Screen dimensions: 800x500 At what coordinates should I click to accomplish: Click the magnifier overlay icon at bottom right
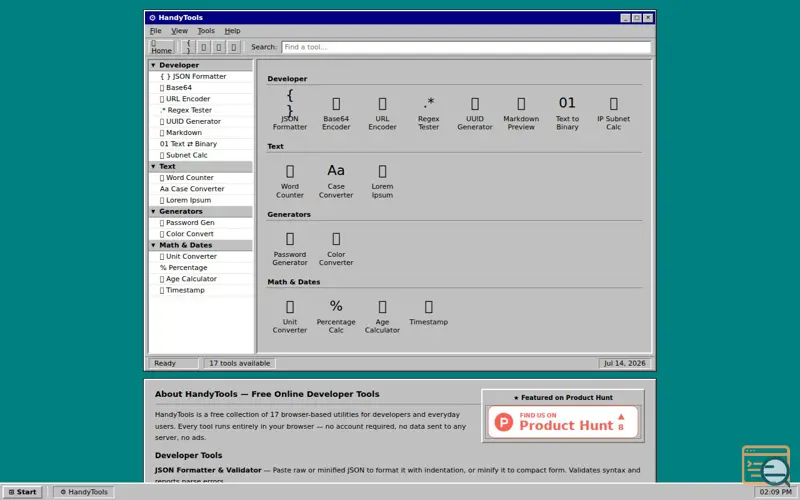(x=766, y=466)
